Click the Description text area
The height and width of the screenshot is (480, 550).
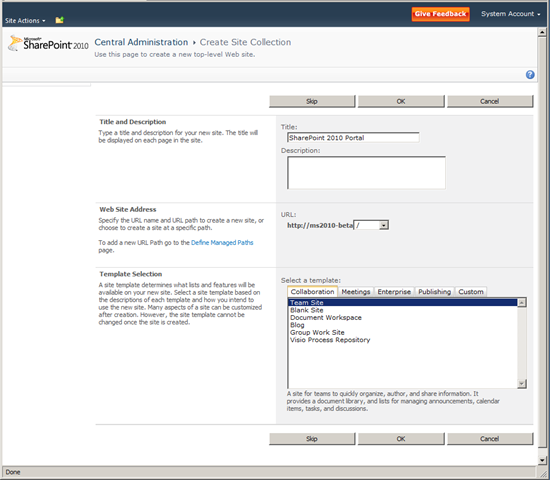point(367,173)
